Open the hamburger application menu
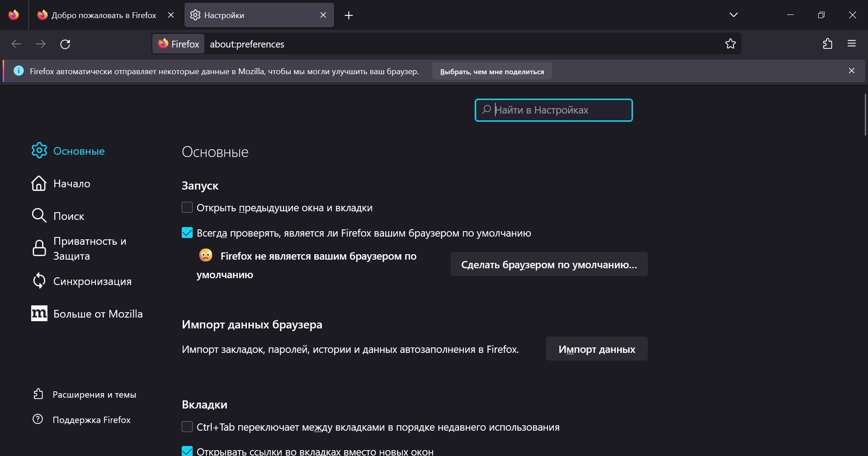The height and width of the screenshot is (456, 868). (x=852, y=44)
